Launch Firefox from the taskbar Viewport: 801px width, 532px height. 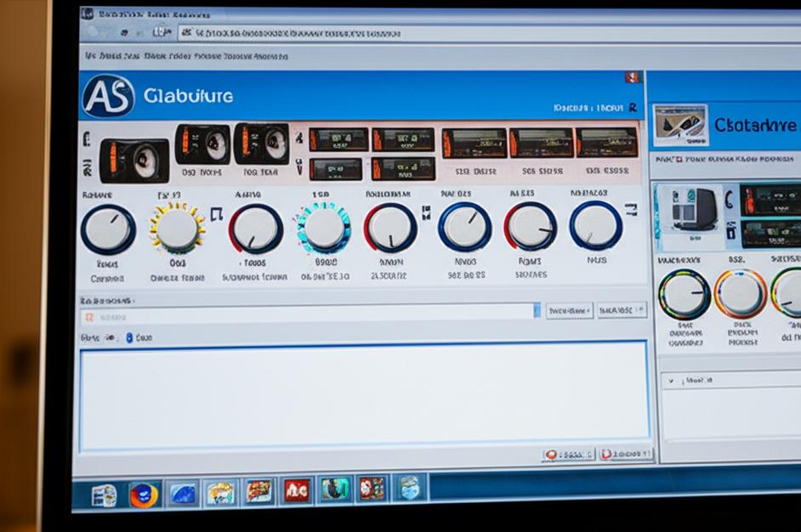pyautogui.click(x=145, y=494)
